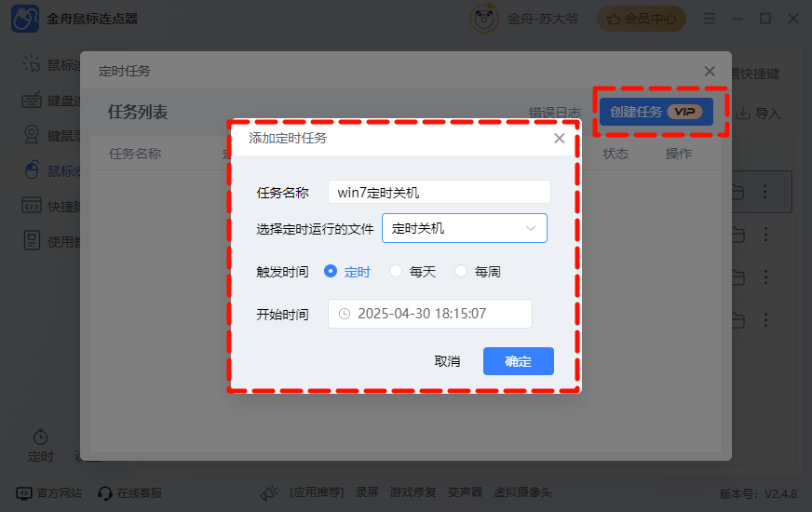Viewport: 812px width, 512px height.
Task: Open the 错误日志 link
Action: [555, 113]
